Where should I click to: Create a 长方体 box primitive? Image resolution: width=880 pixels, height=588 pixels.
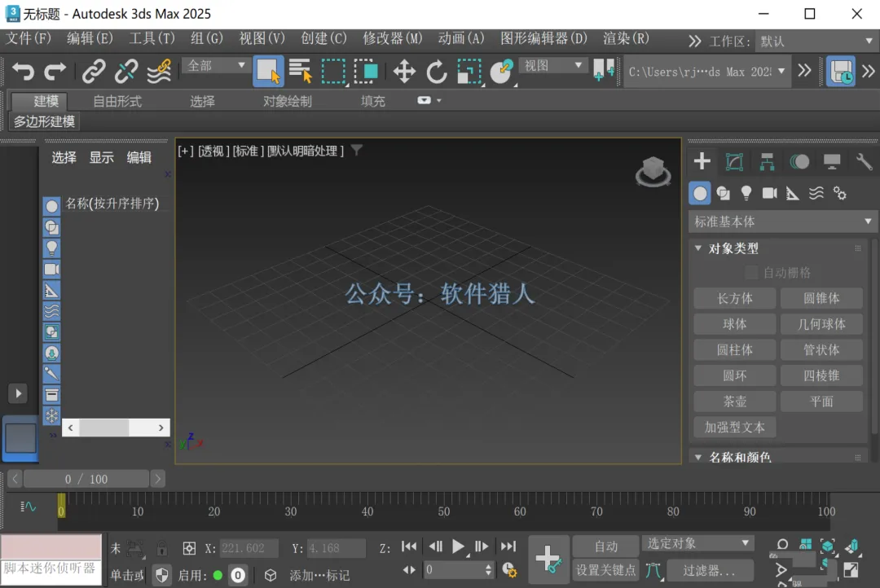[735, 299]
